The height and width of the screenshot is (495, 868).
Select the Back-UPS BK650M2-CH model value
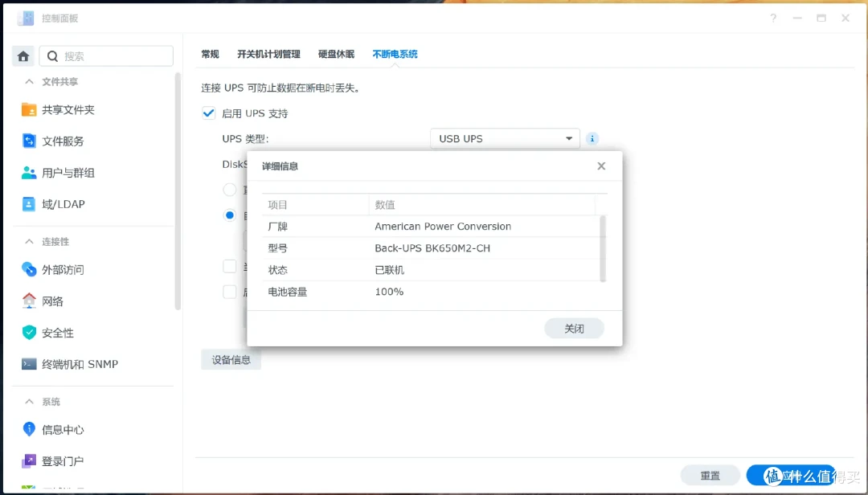pyautogui.click(x=432, y=248)
